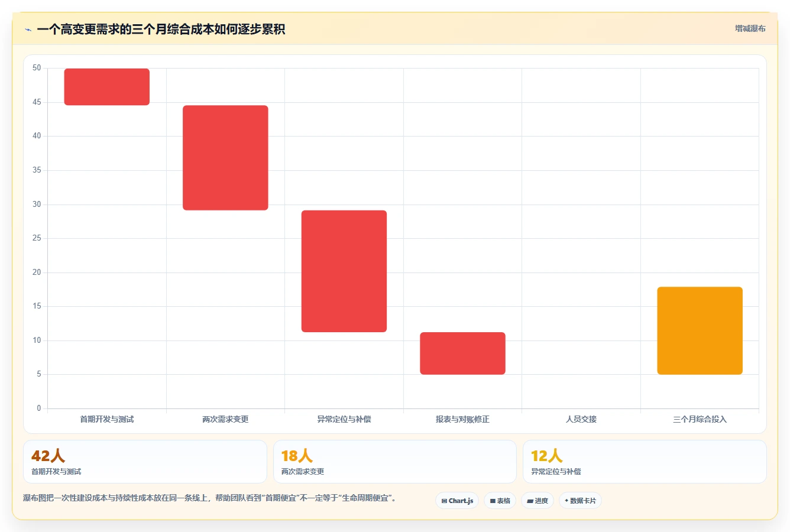Click the lightning icon beside the title
The image size is (790, 532).
[x=28, y=30]
